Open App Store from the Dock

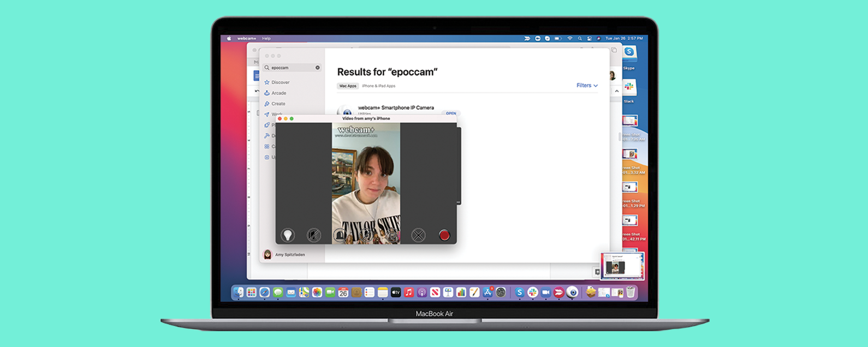click(x=487, y=292)
